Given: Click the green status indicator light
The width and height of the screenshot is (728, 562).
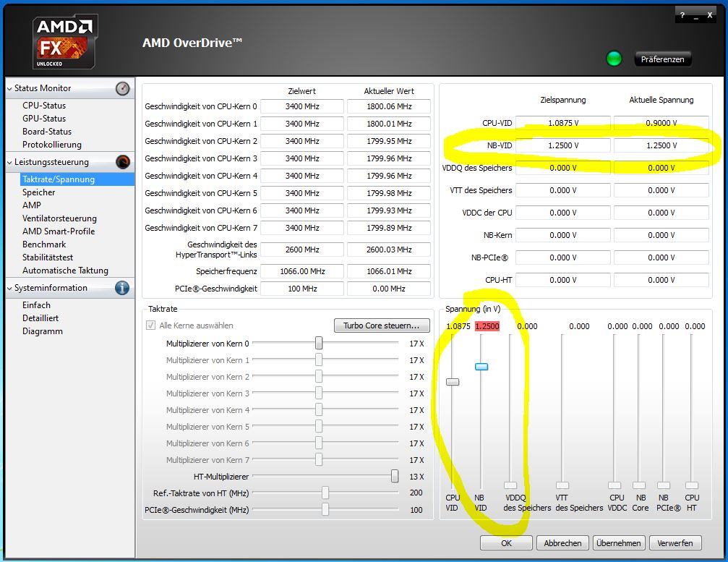Looking at the screenshot, I should (x=614, y=59).
